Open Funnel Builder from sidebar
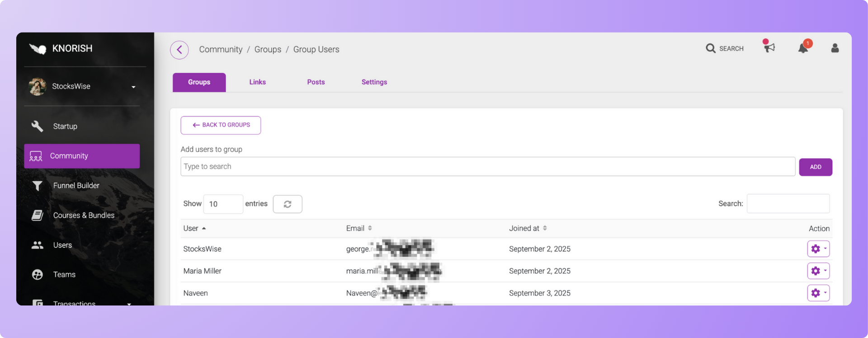Screen dimensions: 868x338 click(76, 186)
